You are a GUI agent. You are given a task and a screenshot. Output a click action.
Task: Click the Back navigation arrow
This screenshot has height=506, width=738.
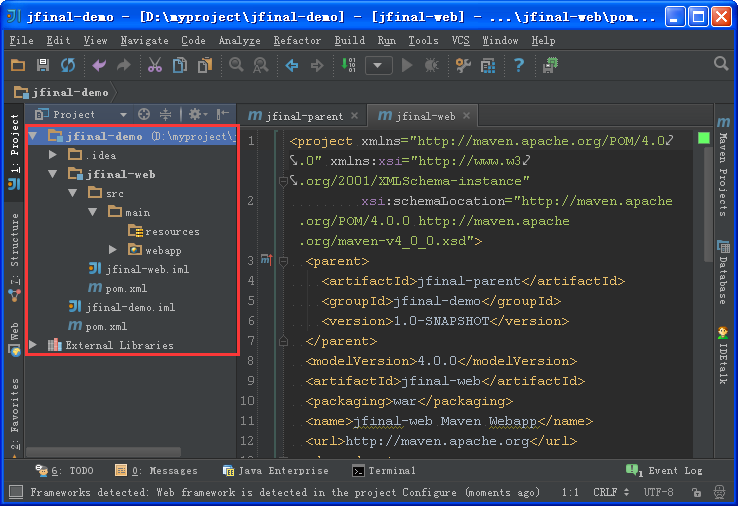click(x=292, y=65)
